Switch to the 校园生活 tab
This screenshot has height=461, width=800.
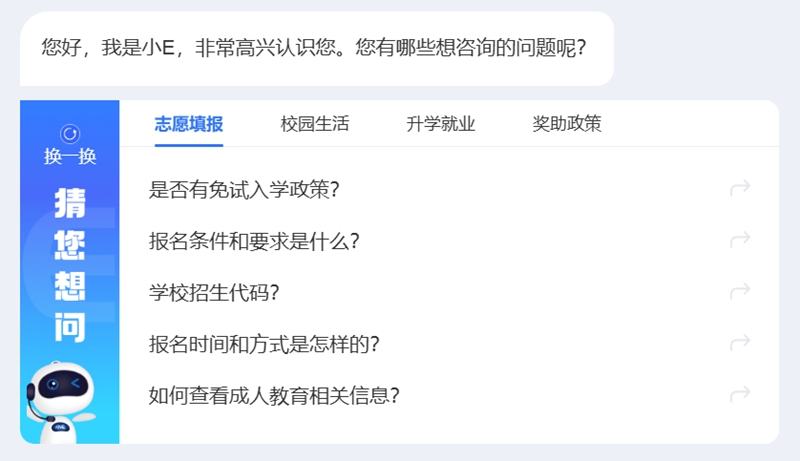314,125
